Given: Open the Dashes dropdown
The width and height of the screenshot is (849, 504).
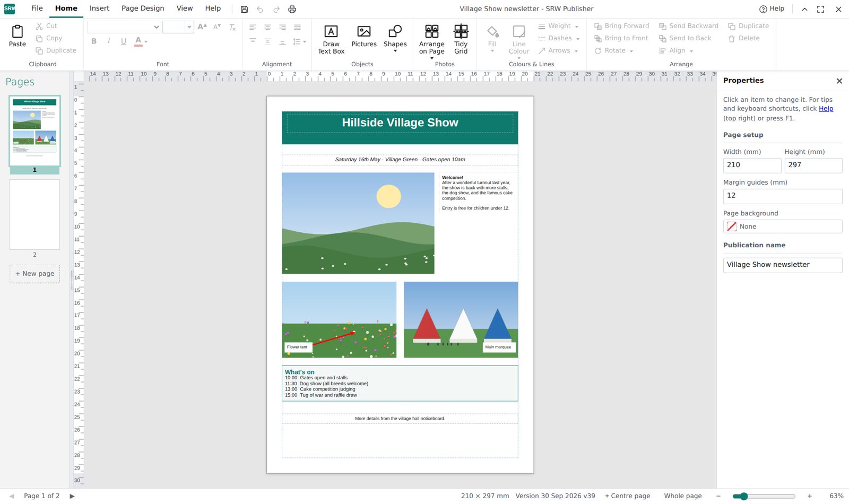Looking at the screenshot, I should 559,38.
